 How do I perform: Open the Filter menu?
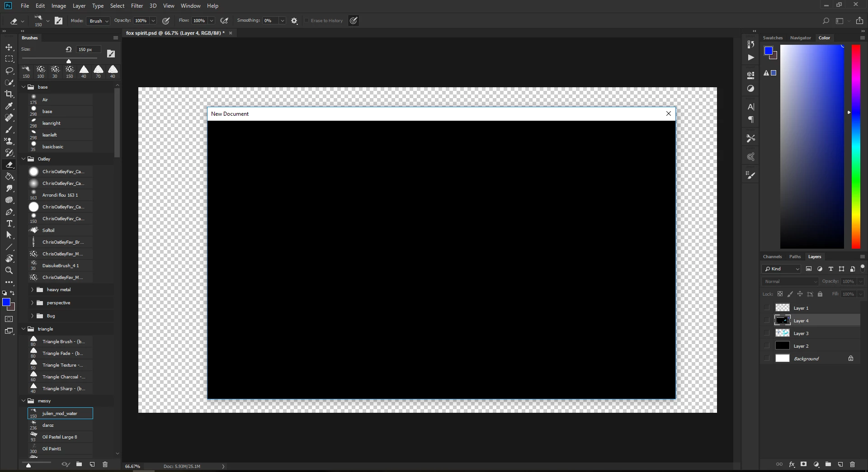tap(137, 6)
